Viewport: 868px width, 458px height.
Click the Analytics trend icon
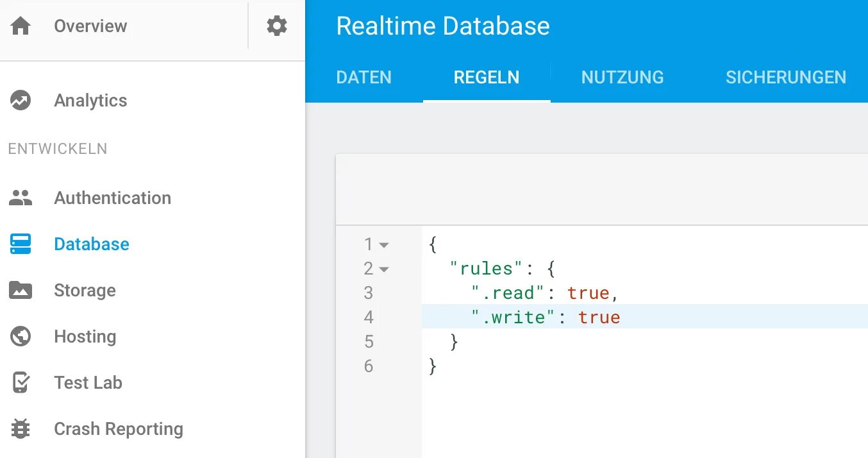point(21,101)
